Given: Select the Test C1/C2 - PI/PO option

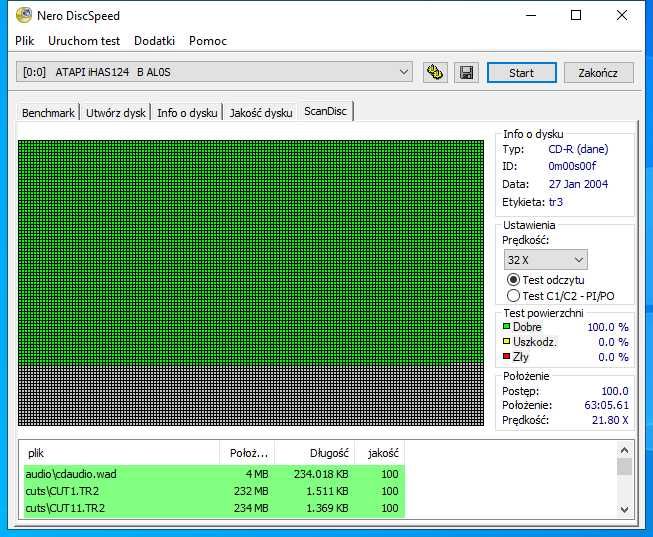Looking at the screenshot, I should click(561, 296).
